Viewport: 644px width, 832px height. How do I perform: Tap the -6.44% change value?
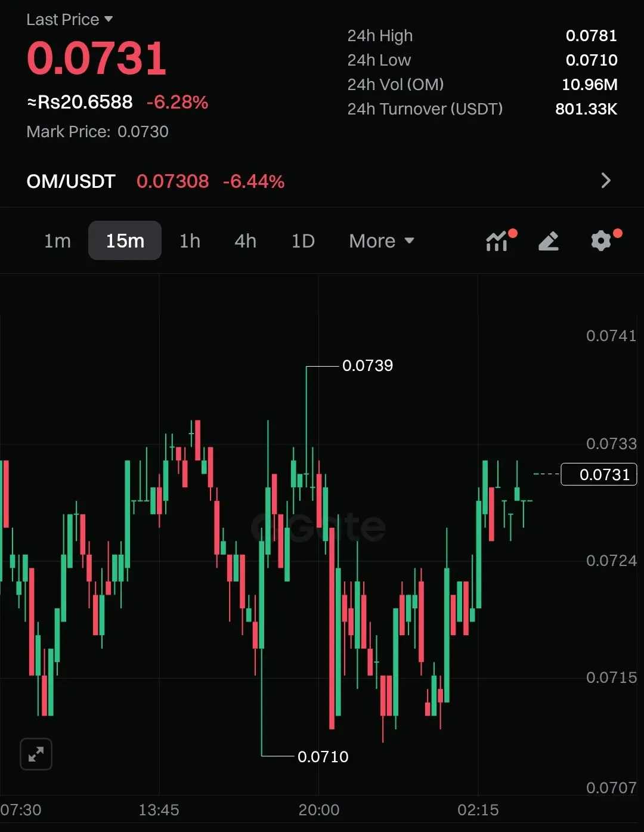click(x=253, y=181)
